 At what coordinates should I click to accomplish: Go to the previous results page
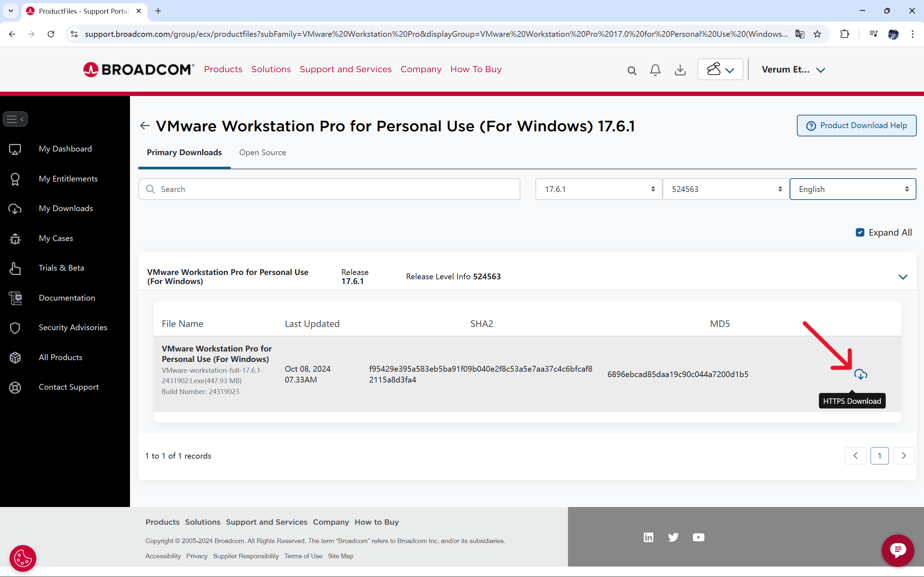tap(855, 456)
